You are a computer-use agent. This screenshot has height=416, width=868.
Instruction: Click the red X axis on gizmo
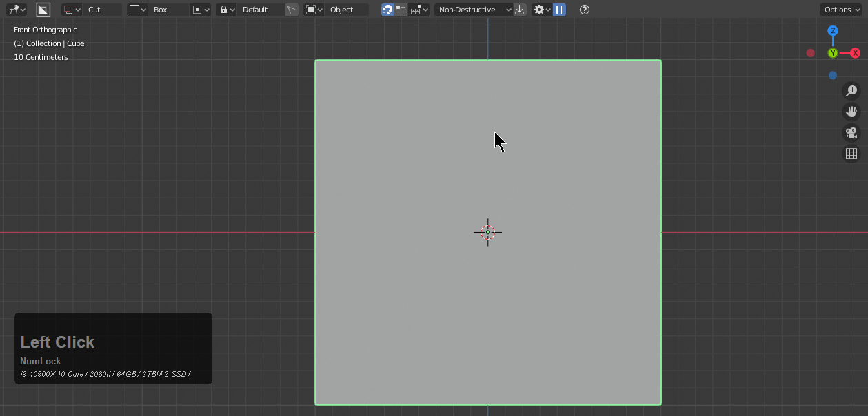(x=855, y=53)
